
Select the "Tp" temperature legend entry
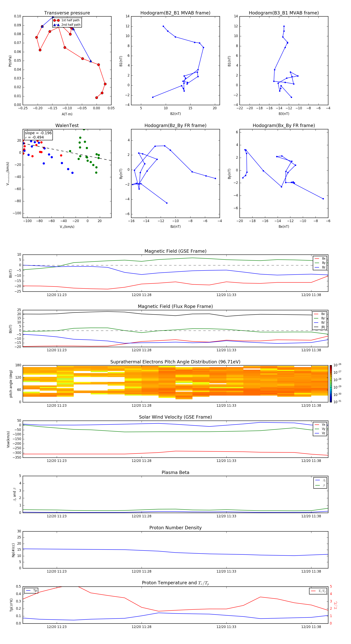(x=31, y=591)
